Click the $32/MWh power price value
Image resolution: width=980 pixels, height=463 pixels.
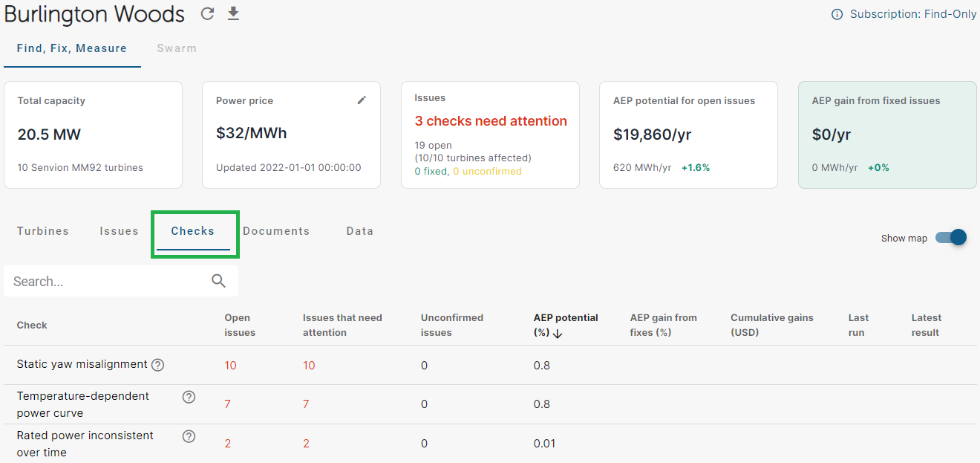251,134
